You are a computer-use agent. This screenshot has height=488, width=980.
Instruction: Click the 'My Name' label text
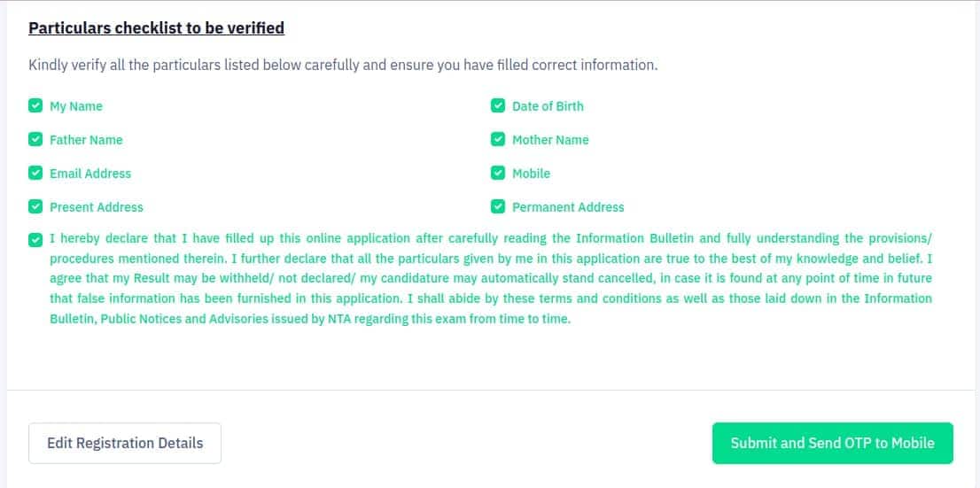[76, 106]
